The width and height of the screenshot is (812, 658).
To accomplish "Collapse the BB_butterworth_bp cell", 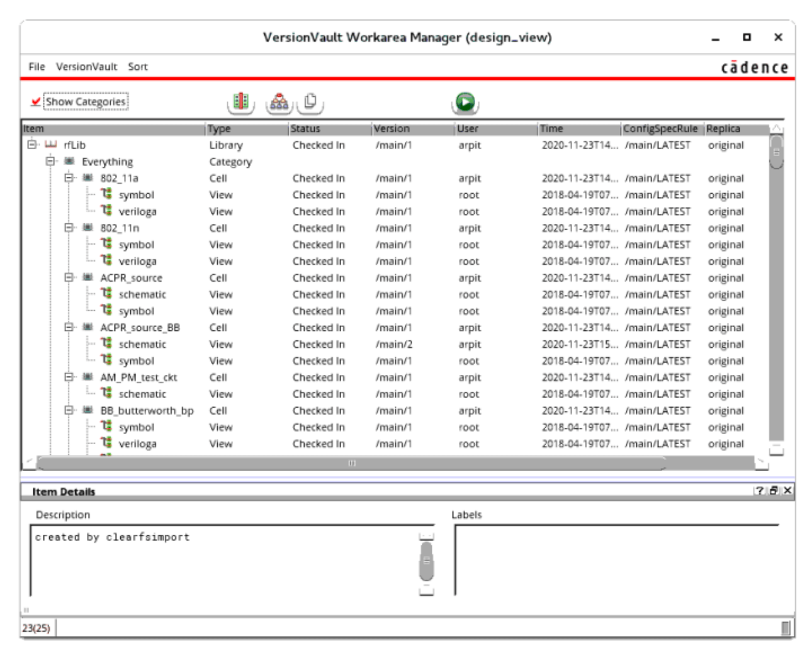I will point(69,410).
